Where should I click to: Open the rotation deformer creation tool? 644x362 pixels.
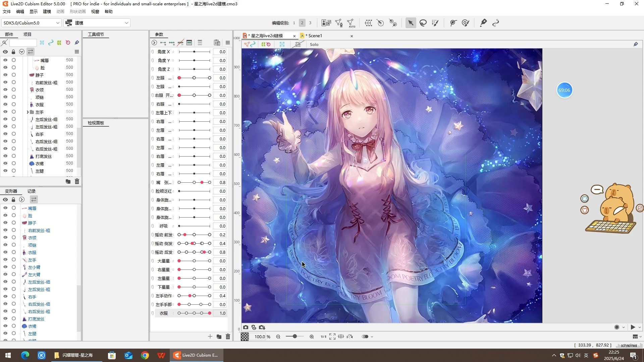[393, 23]
